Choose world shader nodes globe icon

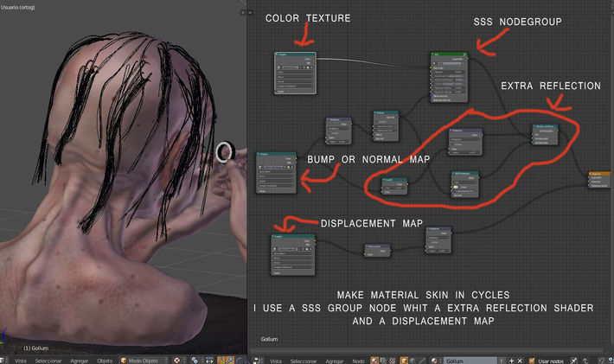pos(413,361)
